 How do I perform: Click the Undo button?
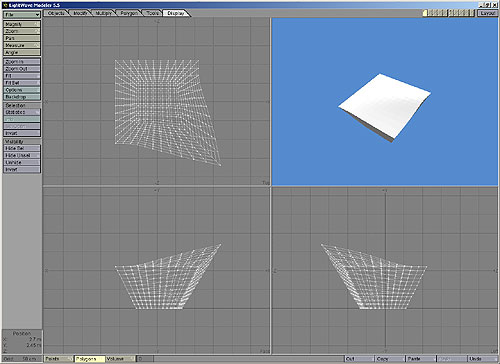[x=483, y=359]
